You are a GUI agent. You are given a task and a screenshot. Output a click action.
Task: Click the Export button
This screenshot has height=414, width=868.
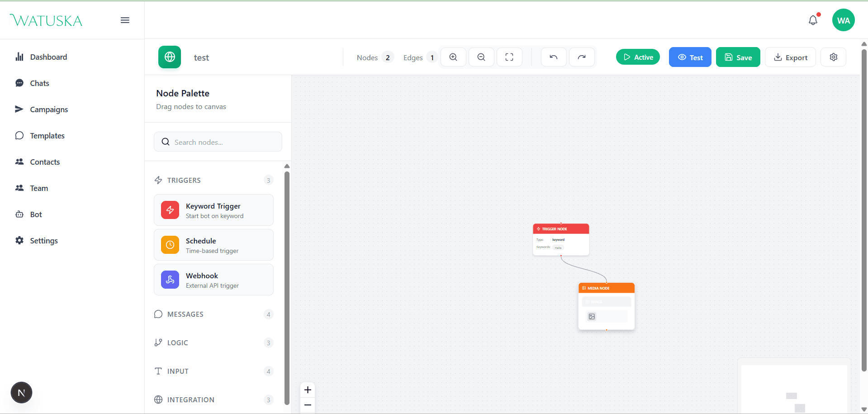click(790, 57)
